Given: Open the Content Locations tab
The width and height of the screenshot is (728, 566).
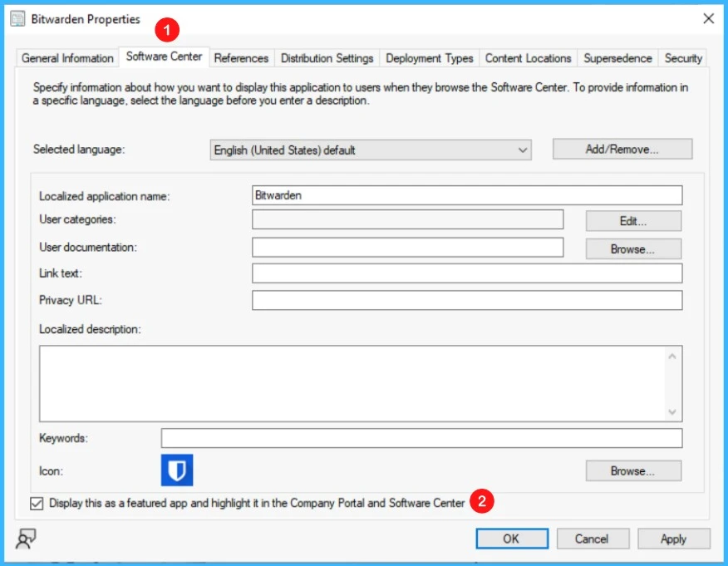Looking at the screenshot, I should tap(528, 58).
